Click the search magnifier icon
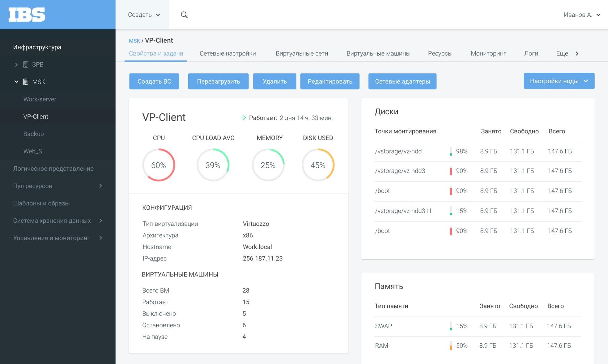608x364 pixels. point(184,15)
